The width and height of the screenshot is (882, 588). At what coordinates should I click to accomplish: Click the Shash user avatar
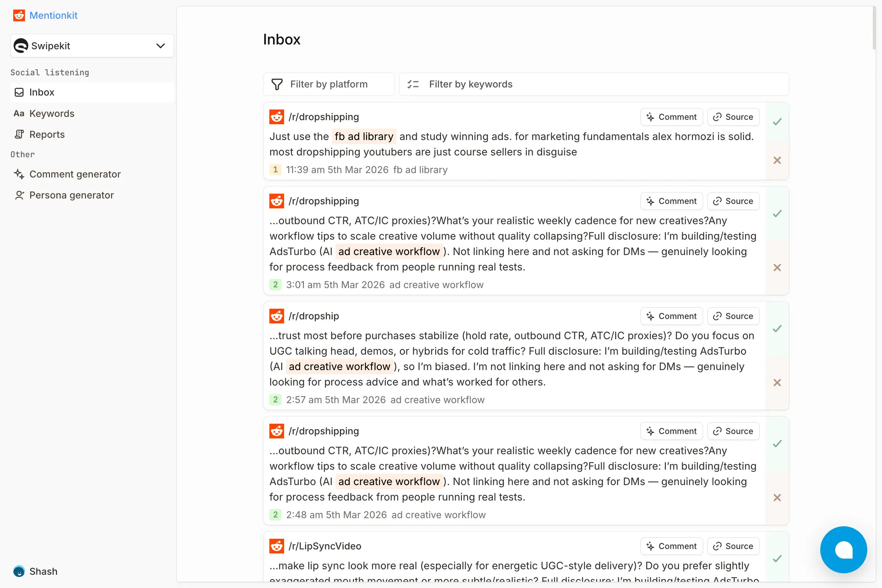tap(19, 571)
